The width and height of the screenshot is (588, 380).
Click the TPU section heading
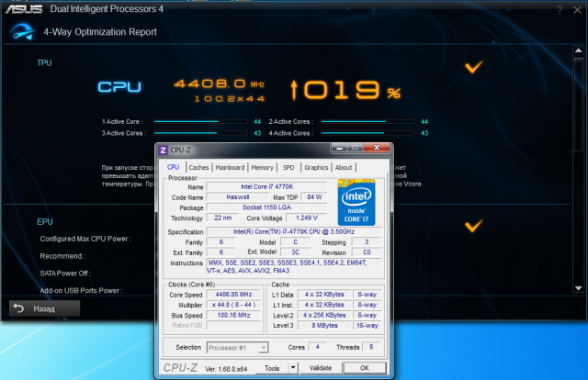(x=44, y=63)
